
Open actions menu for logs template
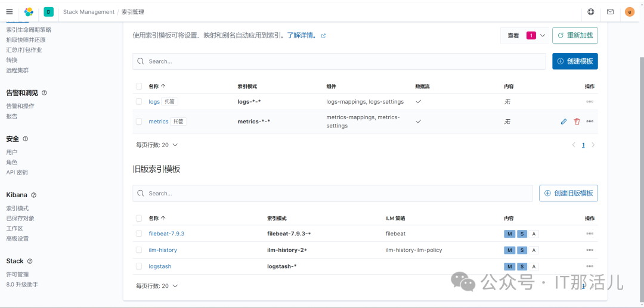point(590,102)
